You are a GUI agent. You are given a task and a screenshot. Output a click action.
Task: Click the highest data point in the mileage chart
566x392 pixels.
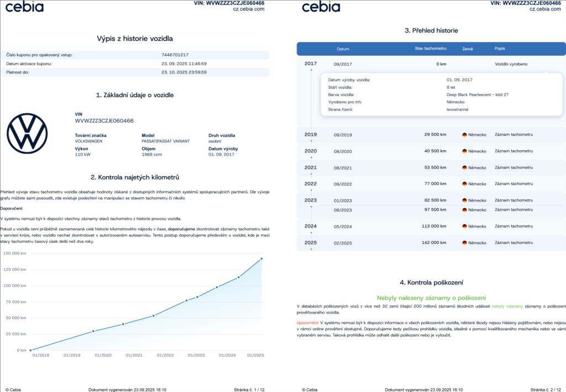click(261, 258)
